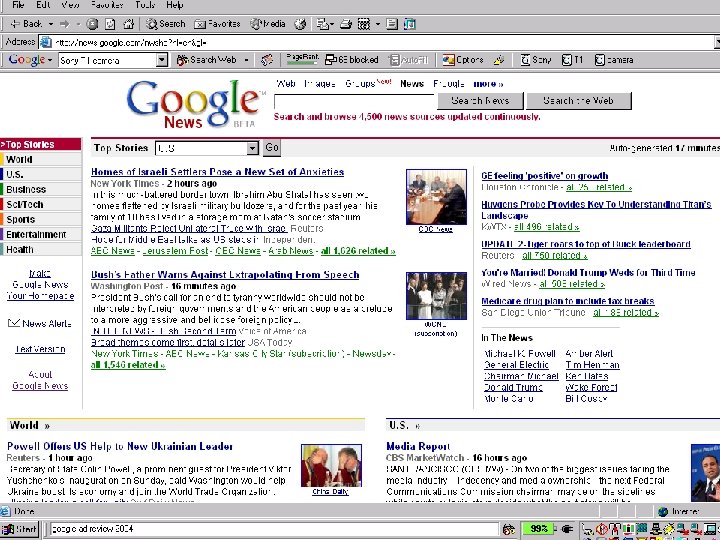
Task: Click the Sony word-find button
Action: [535, 60]
